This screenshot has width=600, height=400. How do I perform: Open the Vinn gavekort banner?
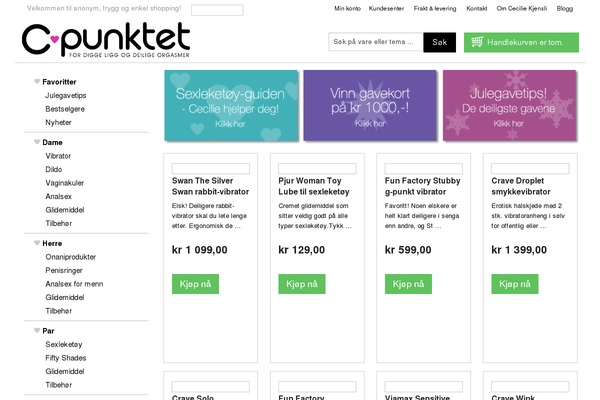[x=370, y=105]
